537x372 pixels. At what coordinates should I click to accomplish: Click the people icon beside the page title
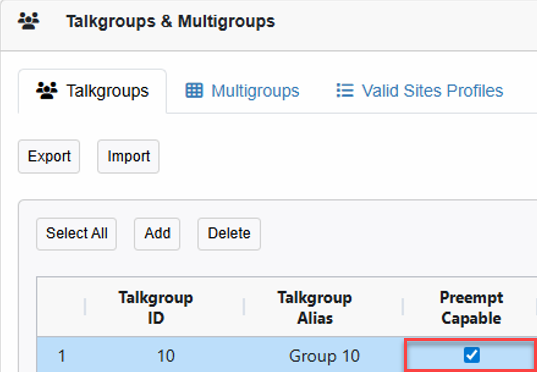pos(28,21)
